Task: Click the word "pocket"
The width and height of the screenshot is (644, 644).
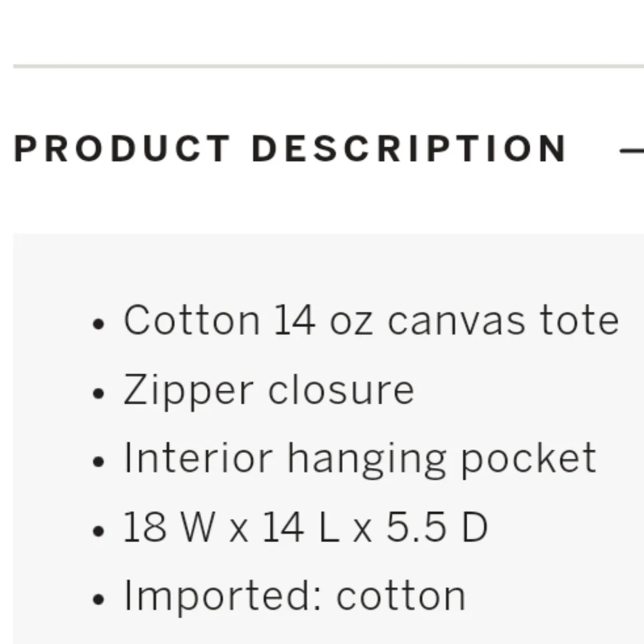Action: (x=527, y=459)
